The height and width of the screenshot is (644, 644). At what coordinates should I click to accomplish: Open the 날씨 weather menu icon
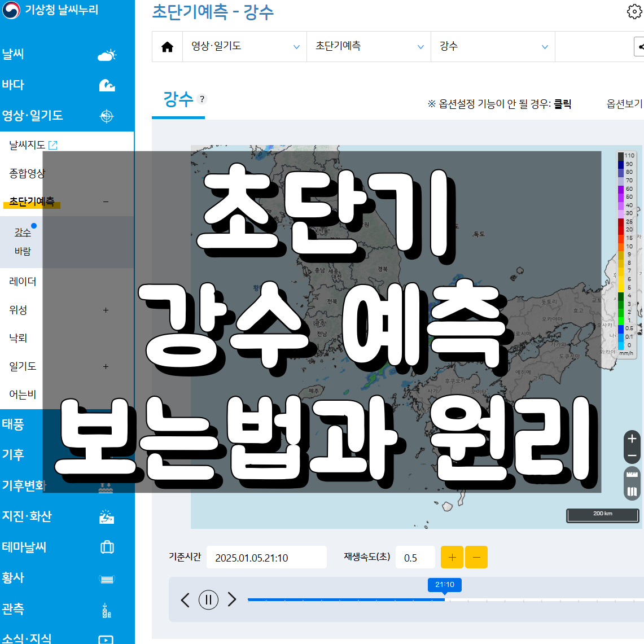coord(107,55)
